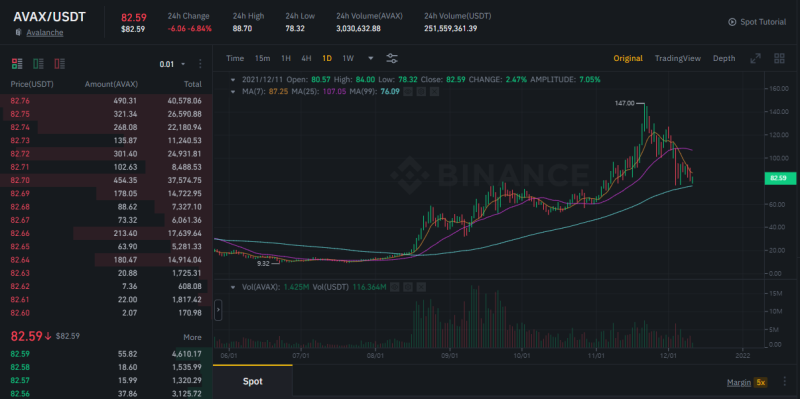Select the combined order book view icon
Screen dimensions: 800x399
(17, 64)
